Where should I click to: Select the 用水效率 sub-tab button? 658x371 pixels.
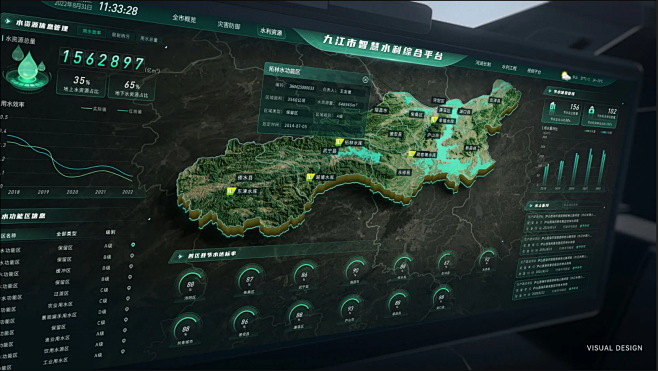click(x=91, y=32)
